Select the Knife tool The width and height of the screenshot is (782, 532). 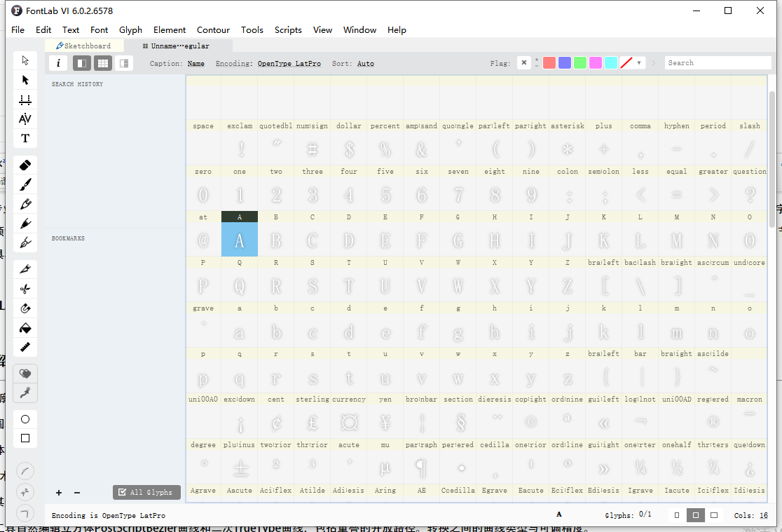pos(25,269)
